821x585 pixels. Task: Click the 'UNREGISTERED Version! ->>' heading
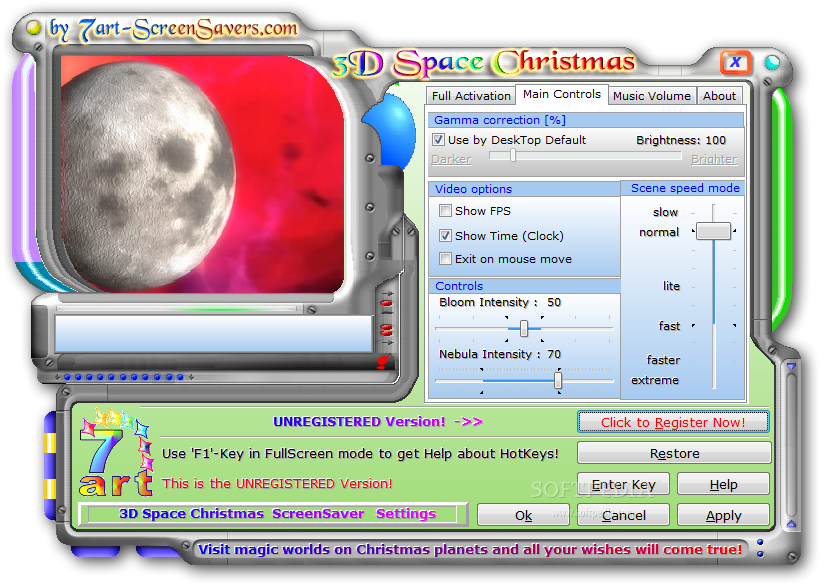[x=378, y=422]
